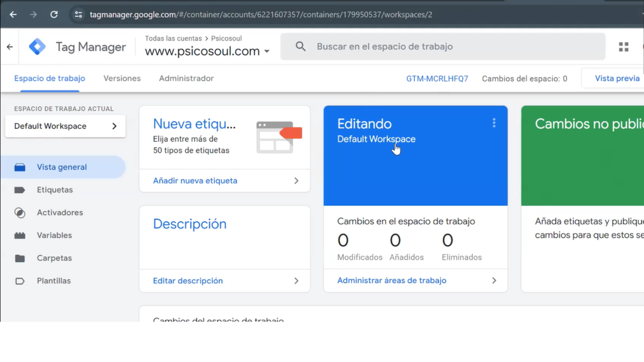
Task: Open the Default Workspace selector
Action: (65, 126)
